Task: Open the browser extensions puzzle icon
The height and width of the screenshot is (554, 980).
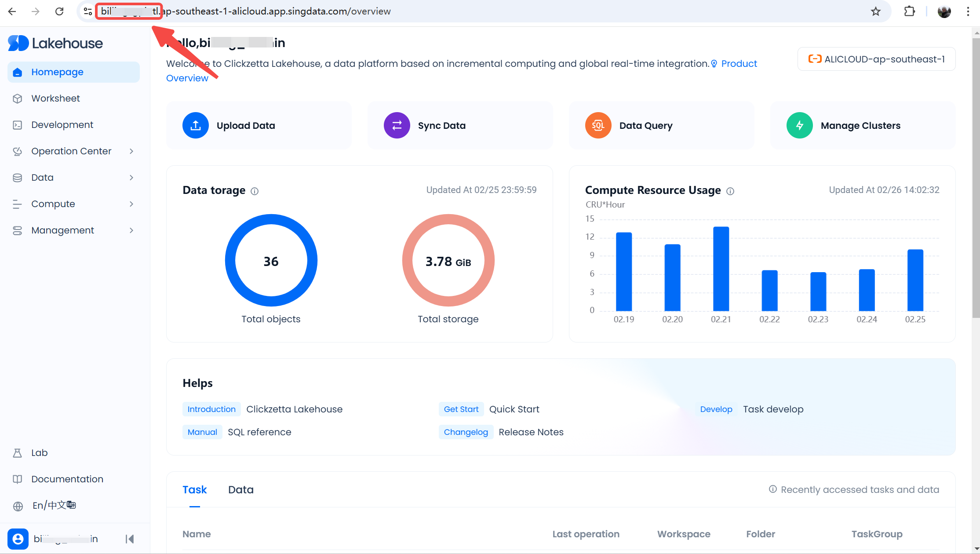Action: [x=909, y=11]
